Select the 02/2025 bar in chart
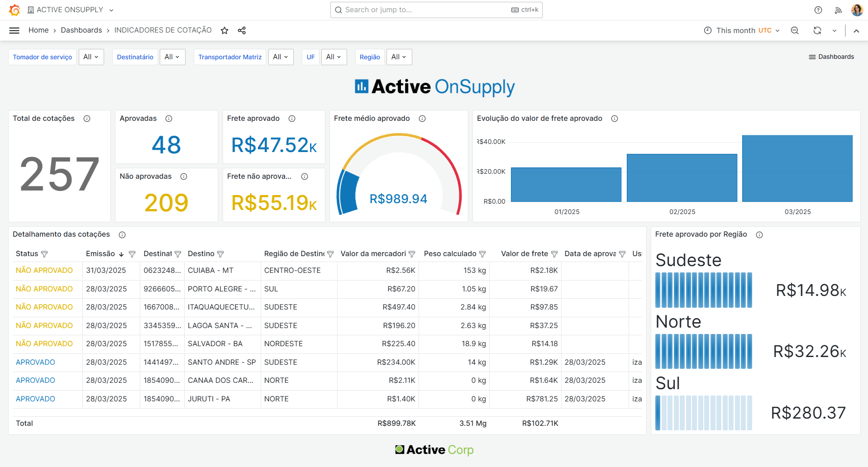 pos(682,178)
